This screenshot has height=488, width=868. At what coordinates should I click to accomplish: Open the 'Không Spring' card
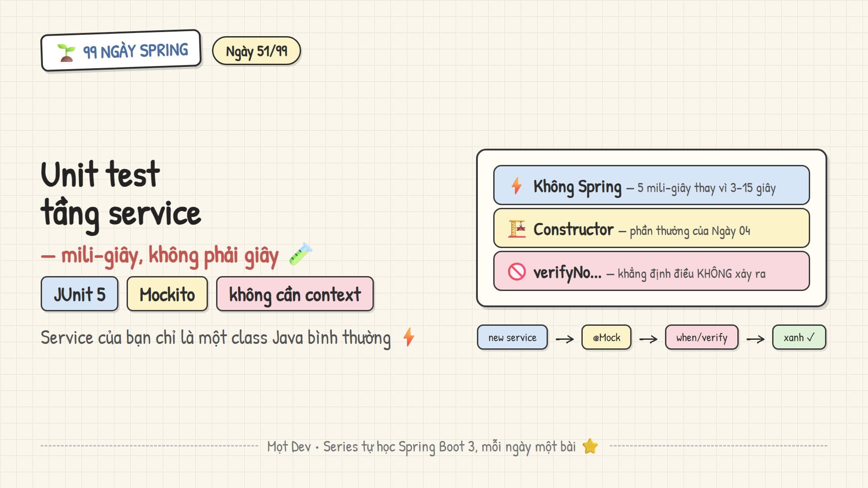pyautogui.click(x=651, y=185)
